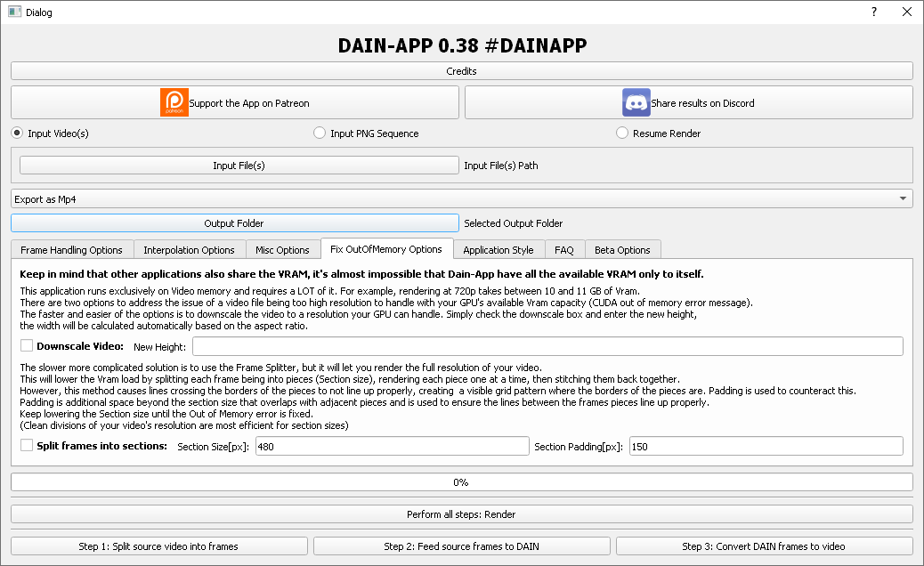Select the Misc Options tab
This screenshot has height=566, width=924.
(x=283, y=249)
